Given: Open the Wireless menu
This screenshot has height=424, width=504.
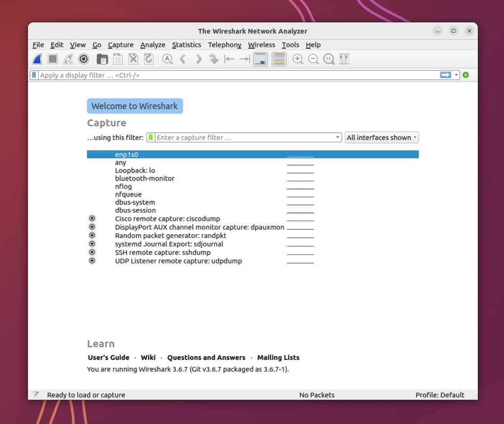Looking at the screenshot, I should click(261, 45).
